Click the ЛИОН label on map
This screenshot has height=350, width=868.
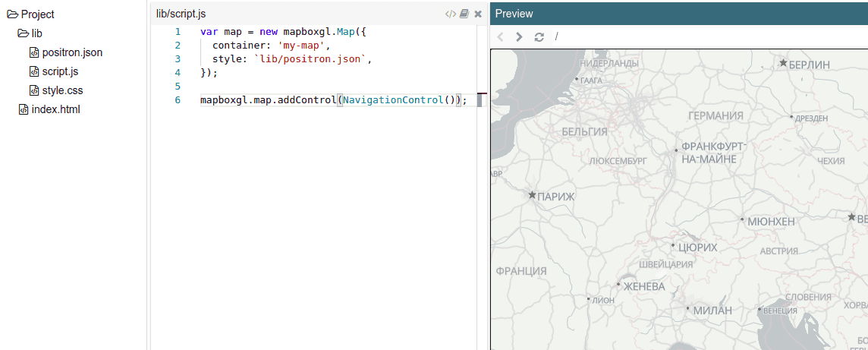[603, 300]
